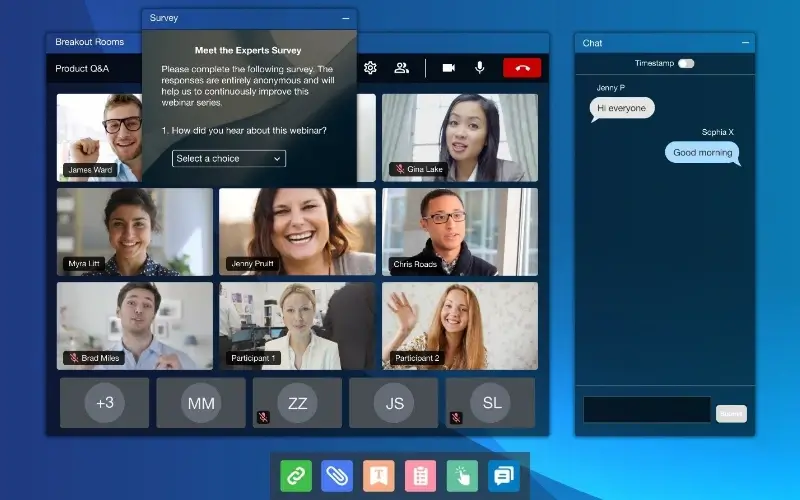Select Myra Litt's video tile
800x500 pixels.
pos(135,232)
